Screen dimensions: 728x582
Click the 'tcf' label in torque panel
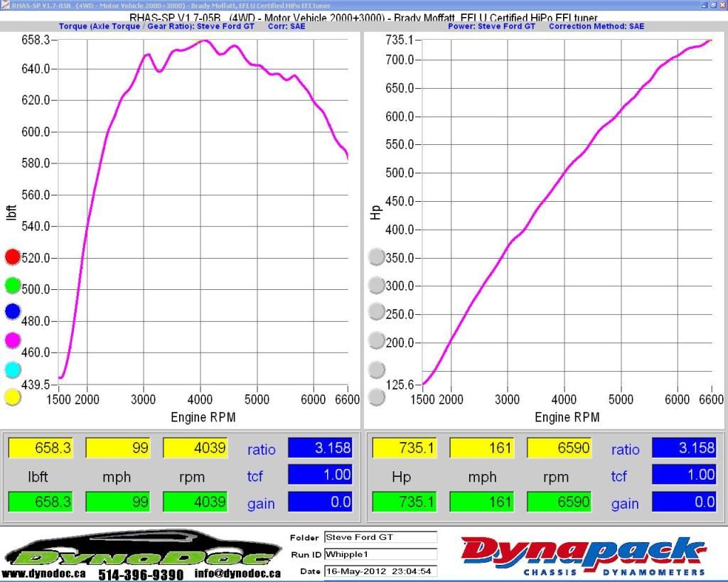[x=255, y=475]
